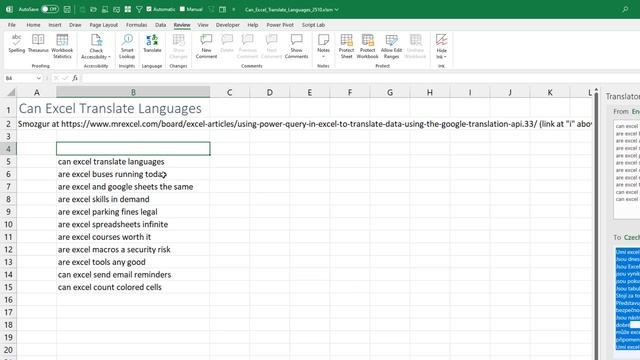
Task: Switch to the Insert tab
Action: pos(55,25)
